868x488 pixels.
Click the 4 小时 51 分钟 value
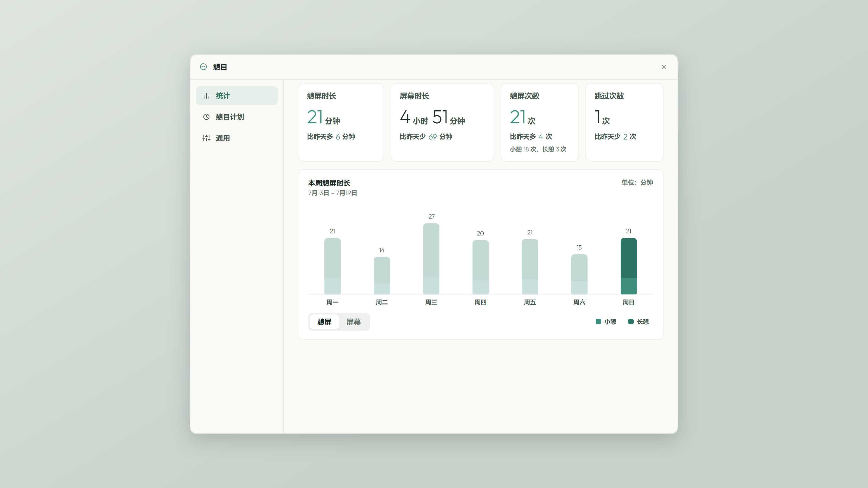[432, 118]
